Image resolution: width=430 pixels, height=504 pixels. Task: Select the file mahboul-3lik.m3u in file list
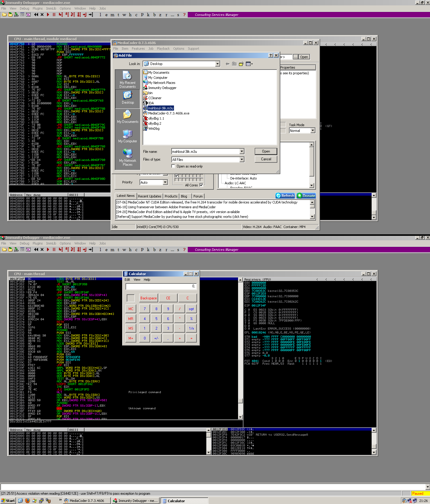(161, 108)
